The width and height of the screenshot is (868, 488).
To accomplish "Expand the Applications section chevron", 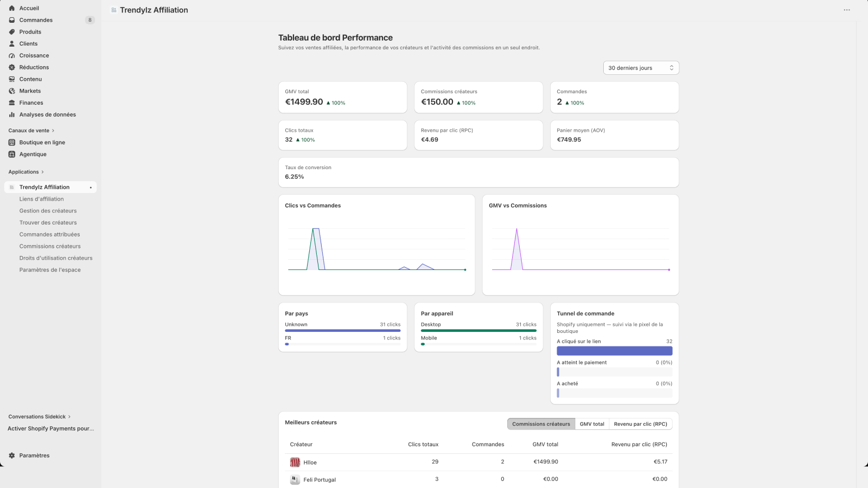I will click(x=42, y=172).
